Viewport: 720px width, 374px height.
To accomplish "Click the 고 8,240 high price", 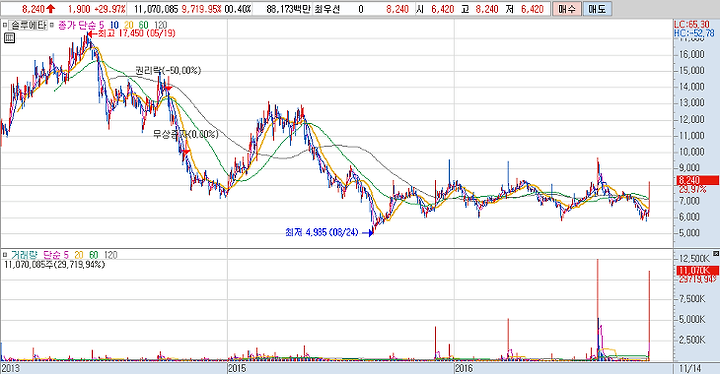I will click(x=480, y=9).
